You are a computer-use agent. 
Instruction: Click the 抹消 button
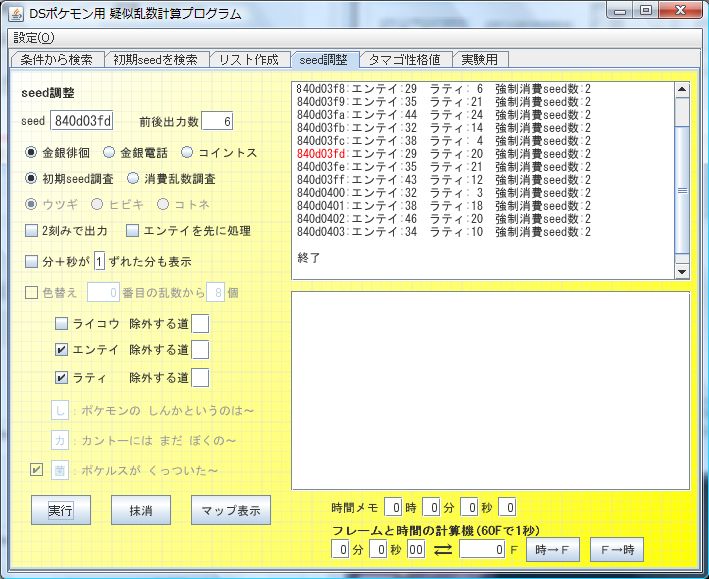tap(141, 510)
